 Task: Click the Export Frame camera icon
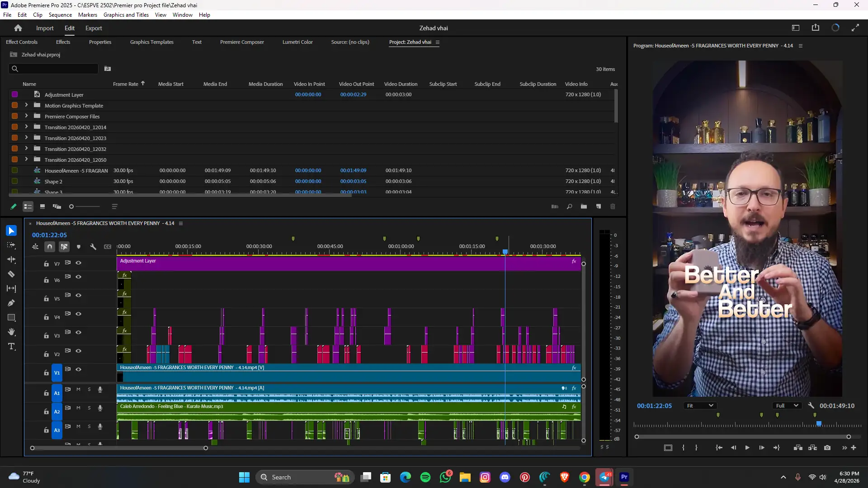827,448
